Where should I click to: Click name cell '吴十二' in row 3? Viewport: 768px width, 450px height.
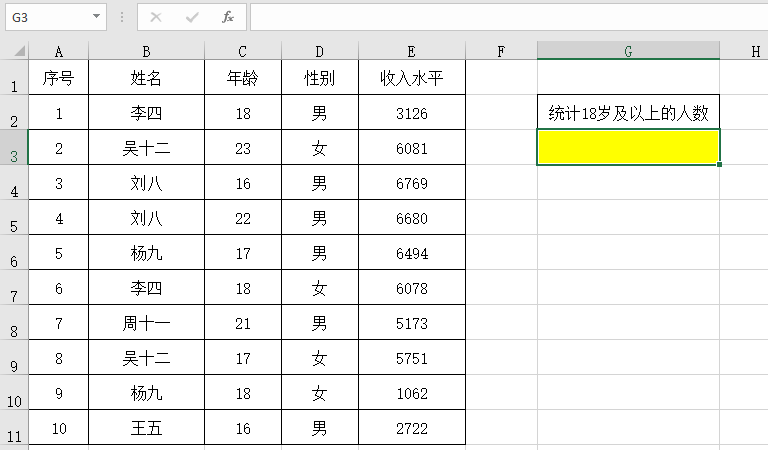[146, 147]
